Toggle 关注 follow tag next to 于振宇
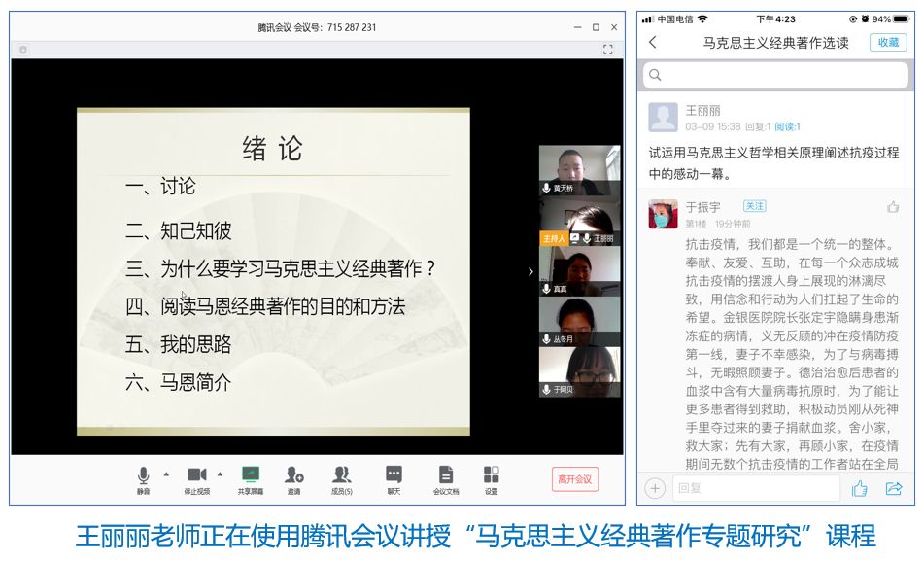This screenshot has width=924, height=562. pyautogui.click(x=754, y=206)
